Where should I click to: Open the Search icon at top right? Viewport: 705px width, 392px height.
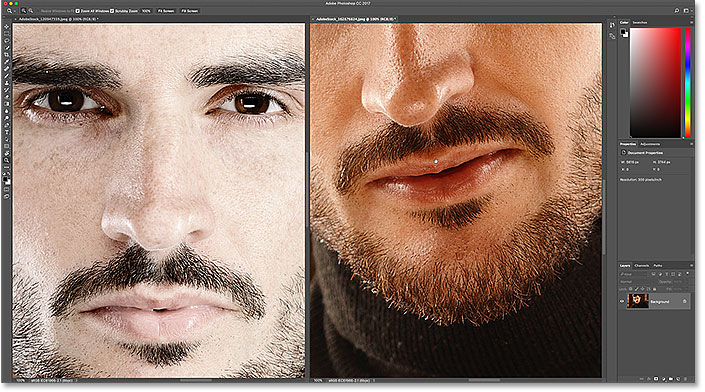tap(676, 10)
